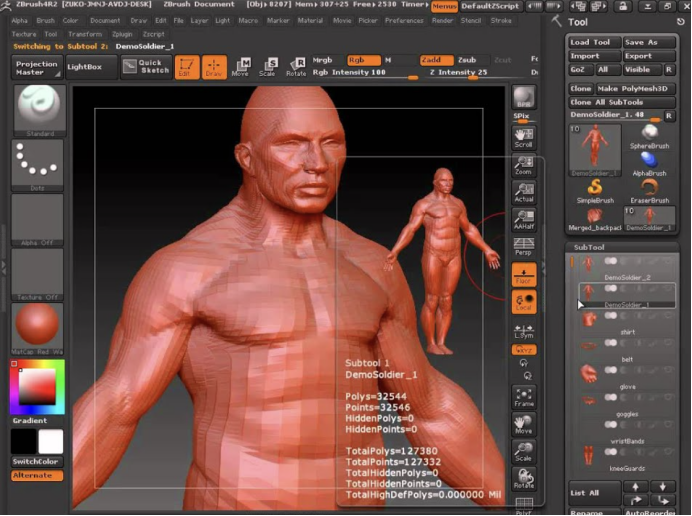Select the Scale transform icon in top shelf
Screen dimensions: 692x516
[x=268, y=67]
